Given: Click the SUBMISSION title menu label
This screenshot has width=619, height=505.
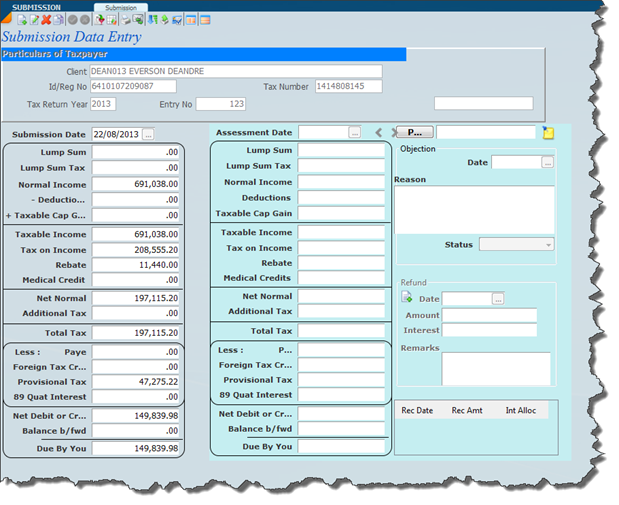Looking at the screenshot, I should (x=36, y=7).
